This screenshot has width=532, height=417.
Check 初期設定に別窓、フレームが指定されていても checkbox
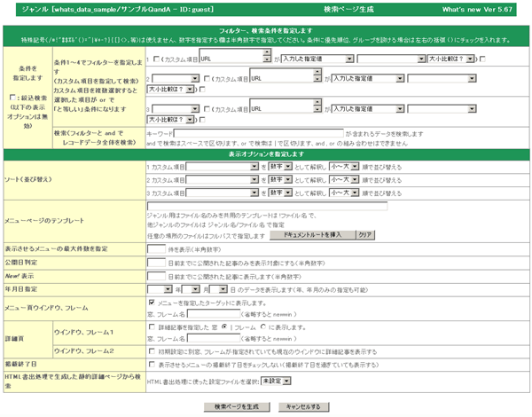[152, 351]
